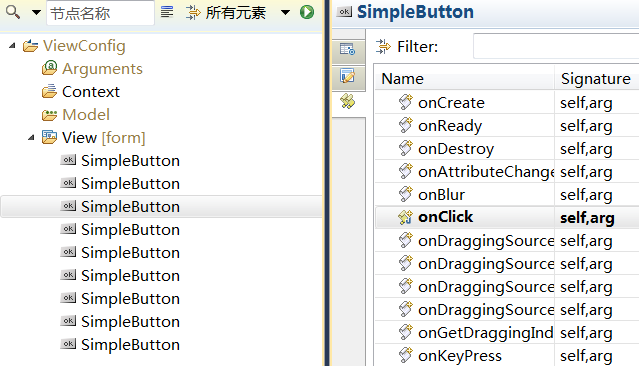639x366 pixels.
Task: Collapse the View [form] node
Action: (x=31, y=138)
